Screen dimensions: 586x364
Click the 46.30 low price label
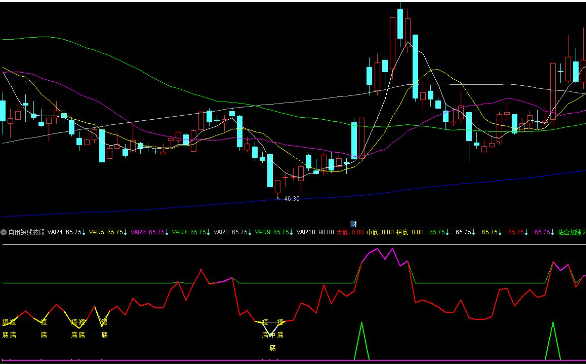point(292,198)
